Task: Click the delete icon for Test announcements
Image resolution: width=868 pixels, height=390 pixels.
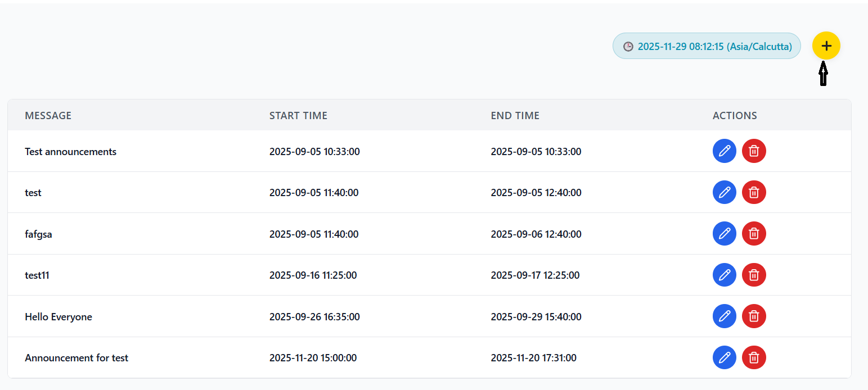Action: [x=754, y=151]
